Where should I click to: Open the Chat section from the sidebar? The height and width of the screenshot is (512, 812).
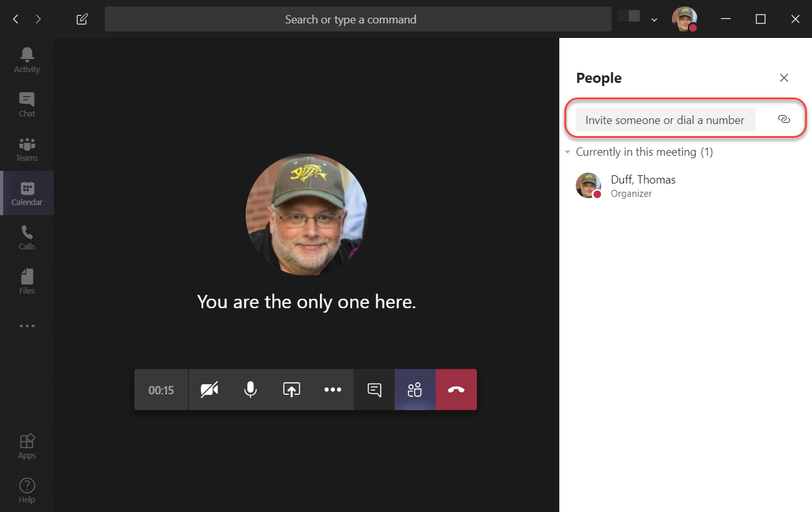pyautogui.click(x=26, y=103)
